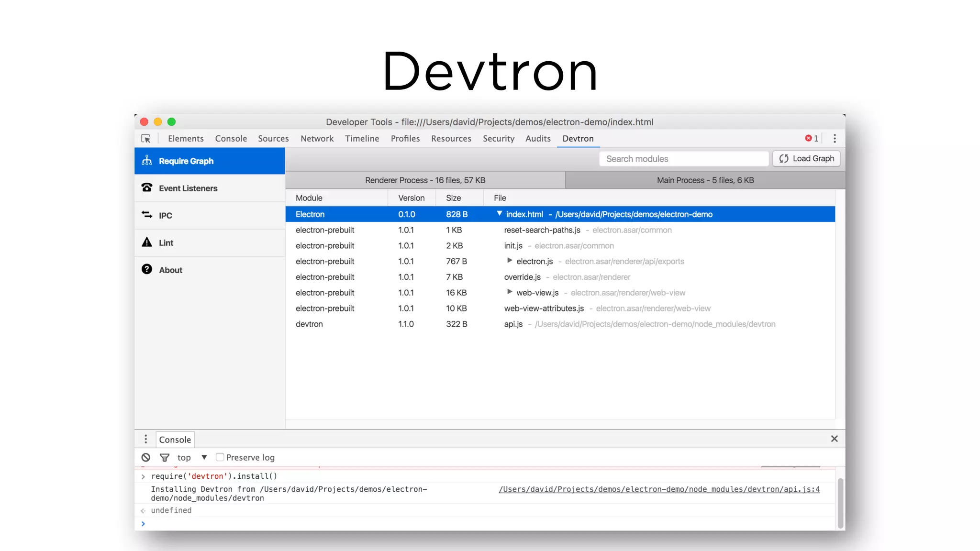Open IPC via the arrows icon

(147, 215)
